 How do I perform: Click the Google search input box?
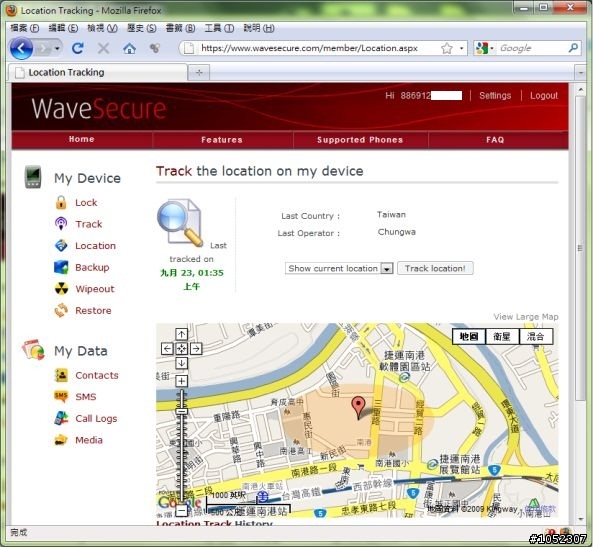pos(531,48)
